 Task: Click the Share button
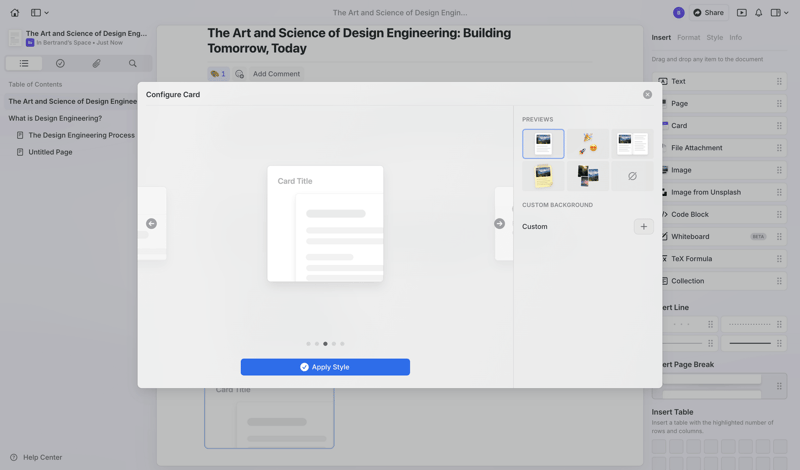[709, 13]
